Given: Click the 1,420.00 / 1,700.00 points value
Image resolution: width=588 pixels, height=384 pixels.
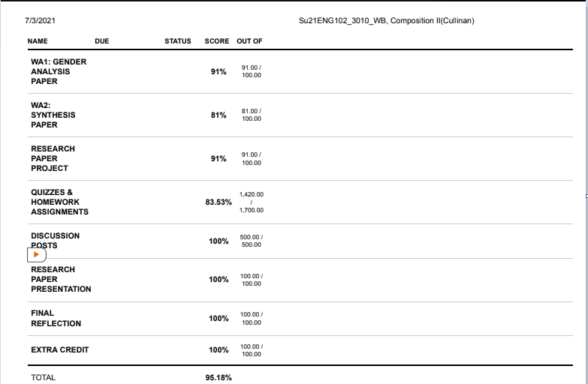Looking at the screenshot, I should coord(252,202).
